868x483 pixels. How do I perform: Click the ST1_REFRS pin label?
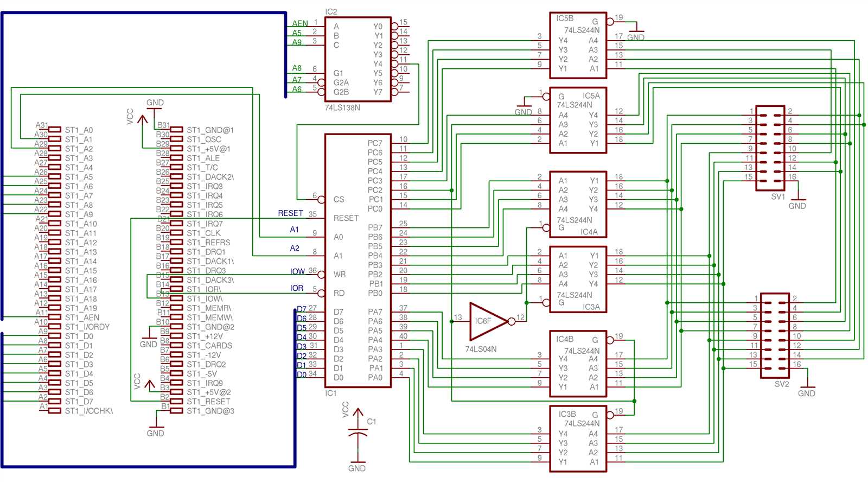[x=208, y=243]
